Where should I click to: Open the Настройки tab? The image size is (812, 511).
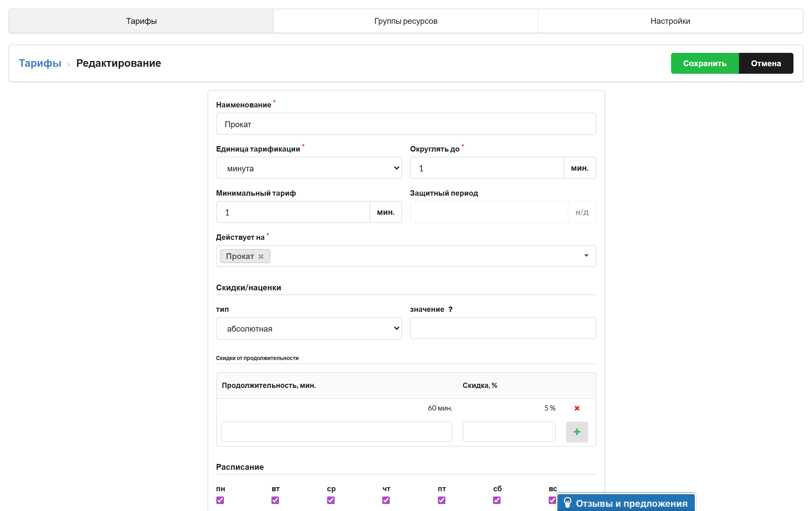coord(670,21)
